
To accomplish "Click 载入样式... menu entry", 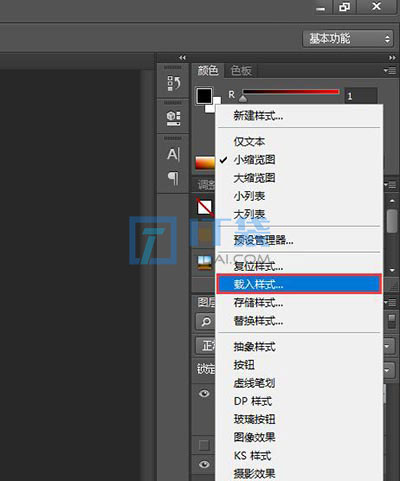I will click(299, 284).
